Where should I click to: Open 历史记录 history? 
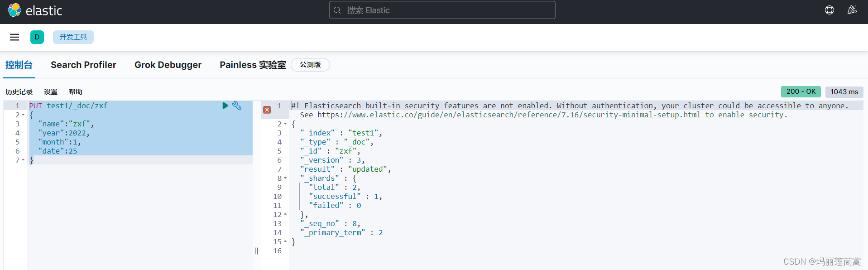coord(19,92)
